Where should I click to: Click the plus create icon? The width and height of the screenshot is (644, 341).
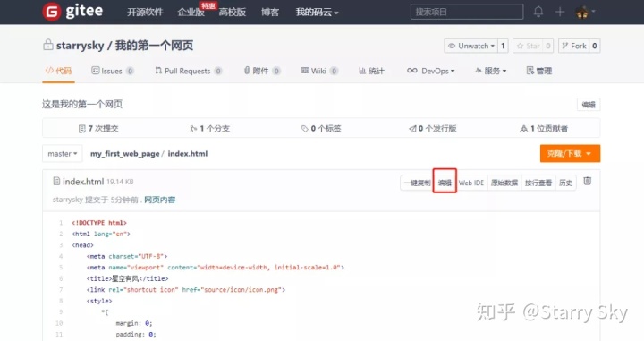pyautogui.click(x=560, y=12)
